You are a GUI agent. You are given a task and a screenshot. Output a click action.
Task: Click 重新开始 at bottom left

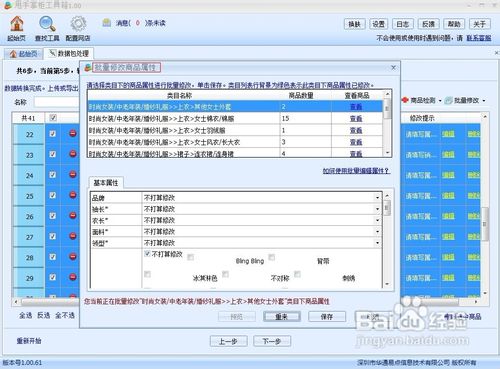click(x=29, y=341)
